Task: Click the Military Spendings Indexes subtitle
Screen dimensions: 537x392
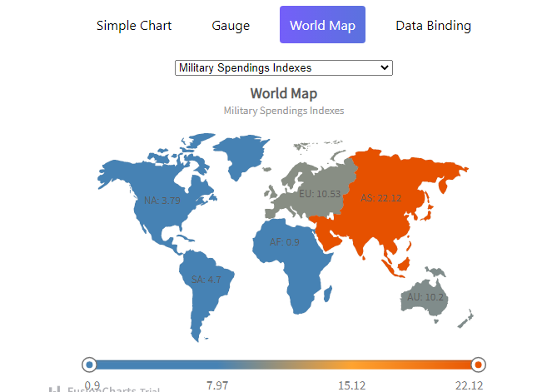Action: tap(284, 111)
